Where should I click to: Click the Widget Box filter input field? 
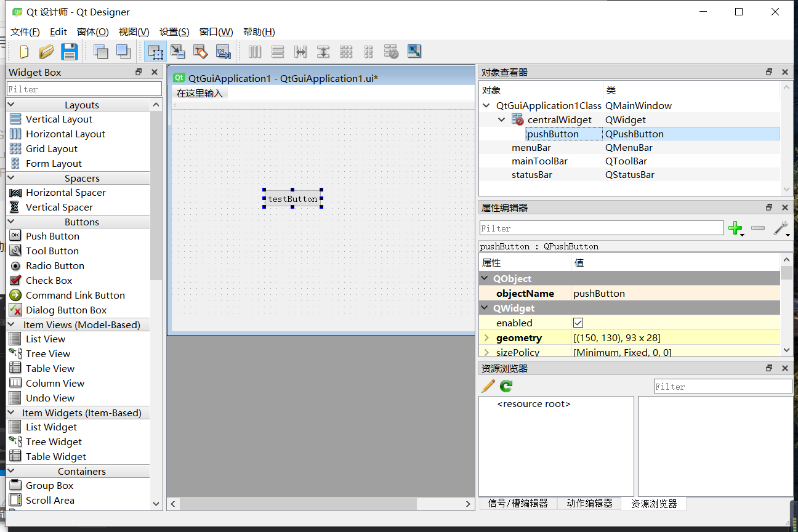(84, 88)
